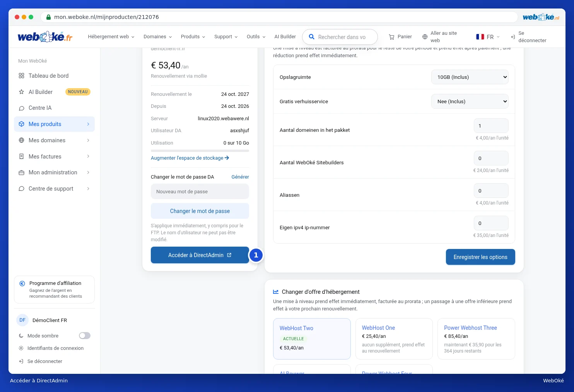Click the Tableau de bord grid icon
The image size is (574, 392).
coord(21,76)
